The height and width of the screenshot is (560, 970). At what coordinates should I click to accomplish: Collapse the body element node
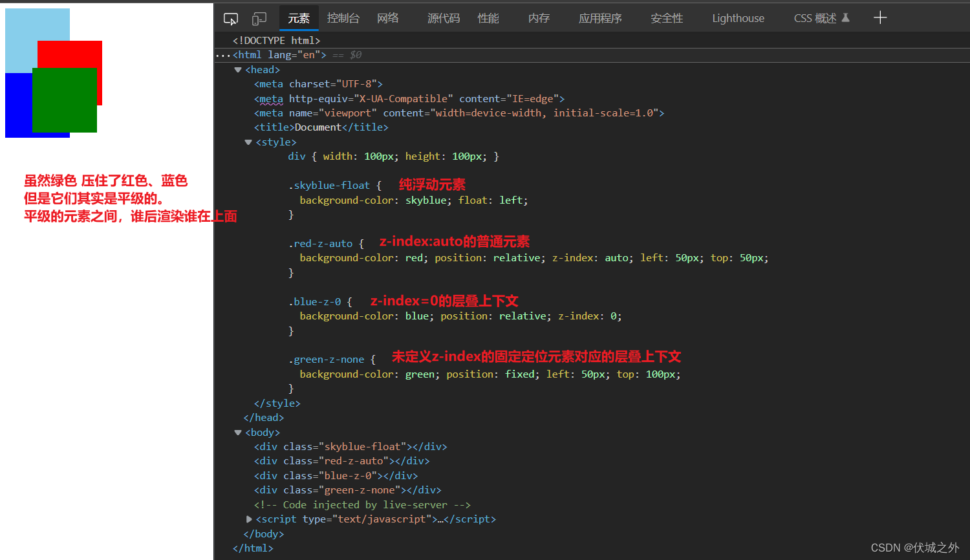[238, 433]
